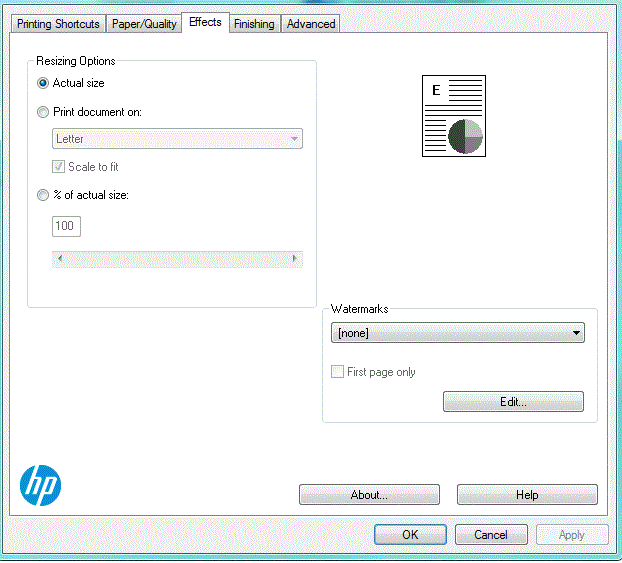Click the Apply button
The width and height of the screenshot is (622, 563).
click(x=572, y=535)
